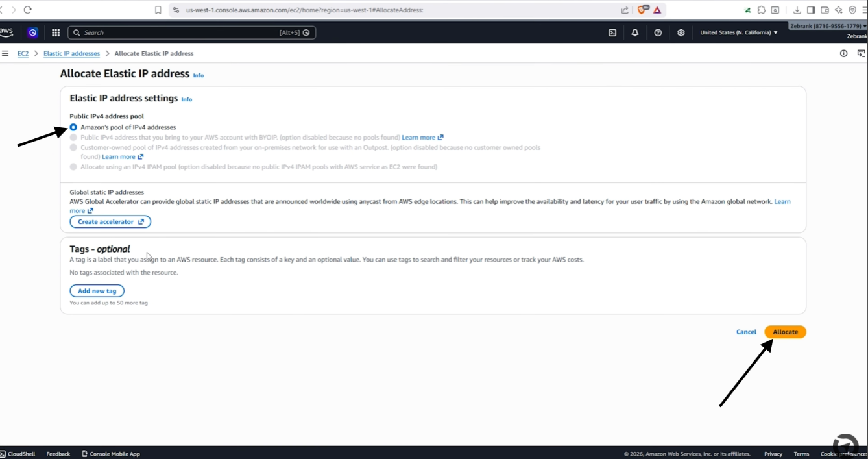The image size is (868, 459).
Task: Bookmark this page icon in address bar
Action: coord(158,10)
